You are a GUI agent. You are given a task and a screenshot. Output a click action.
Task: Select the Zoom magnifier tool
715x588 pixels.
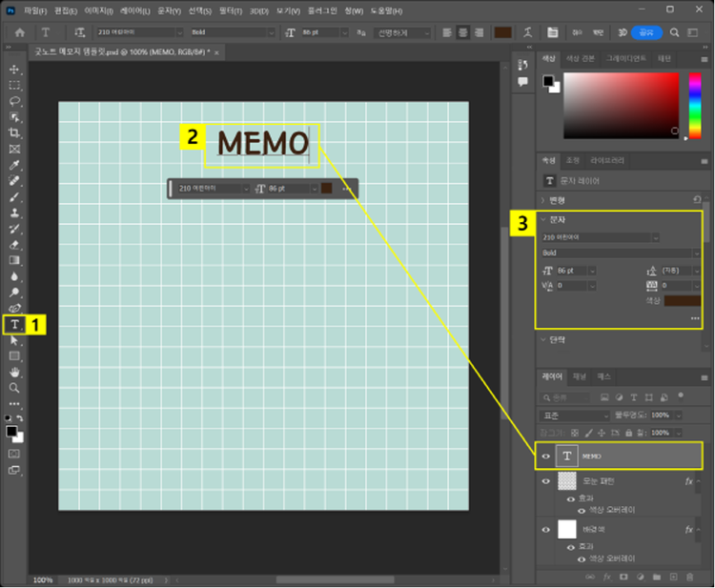click(14, 388)
